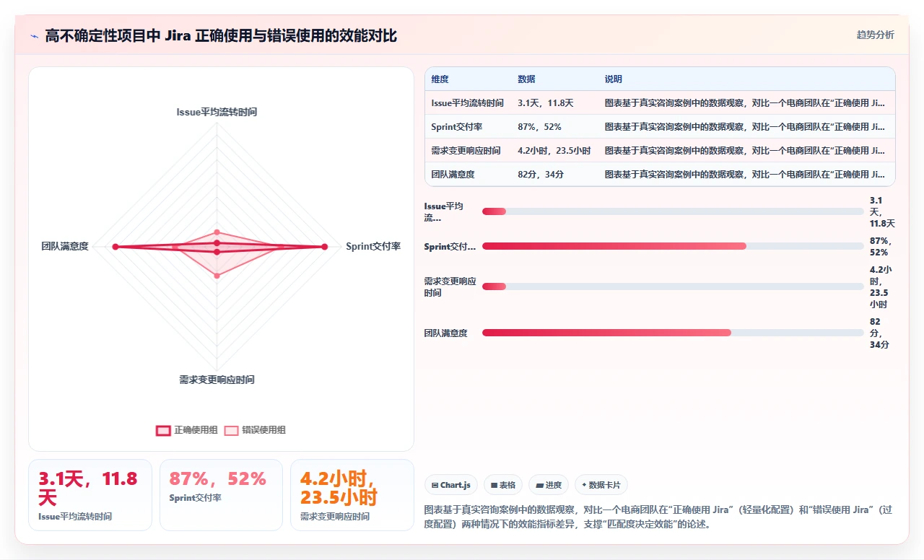
Task: Click the table value 4.2小时，23.5小时
Action: click(x=554, y=151)
